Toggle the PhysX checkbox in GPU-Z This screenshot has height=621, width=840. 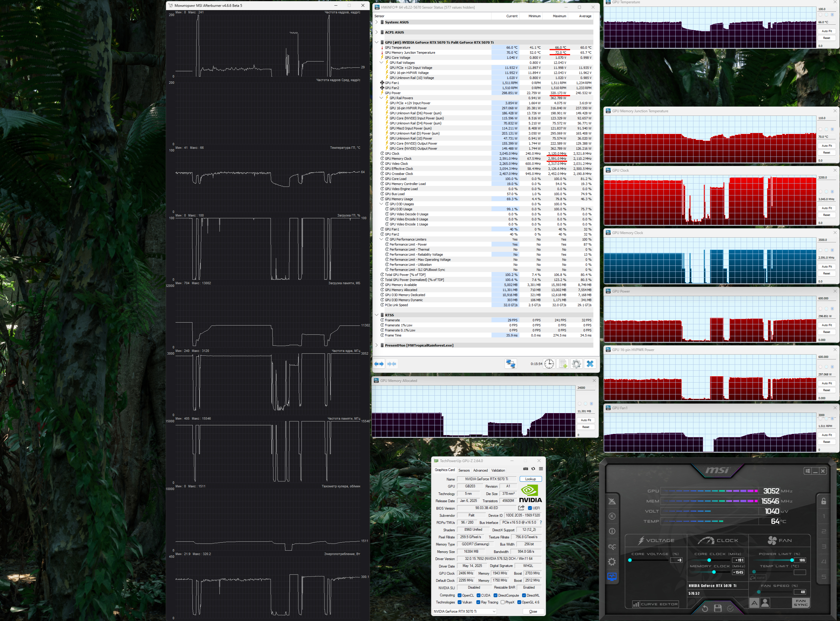502,602
